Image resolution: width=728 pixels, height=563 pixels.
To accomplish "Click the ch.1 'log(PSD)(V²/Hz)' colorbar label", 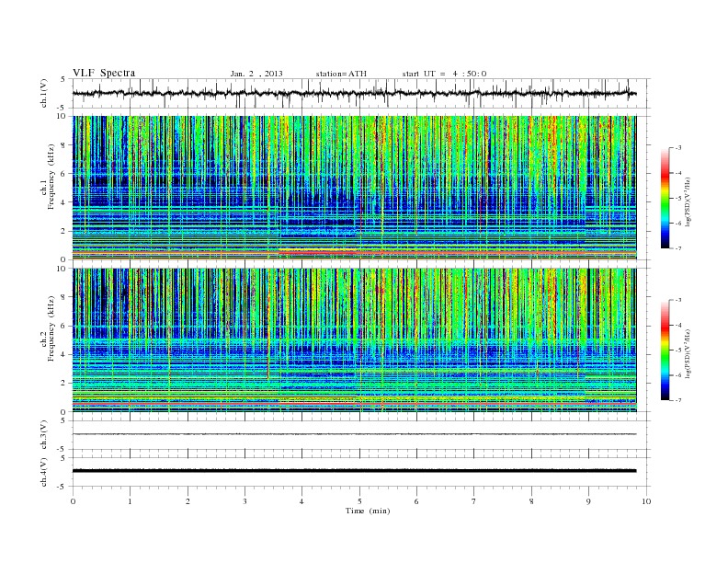I will 688,201.
